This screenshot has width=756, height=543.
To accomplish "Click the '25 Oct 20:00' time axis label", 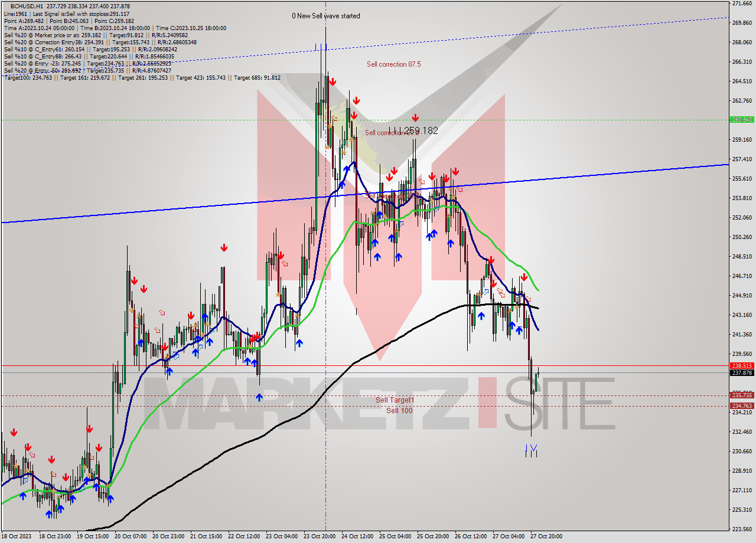I will pyautogui.click(x=433, y=537).
